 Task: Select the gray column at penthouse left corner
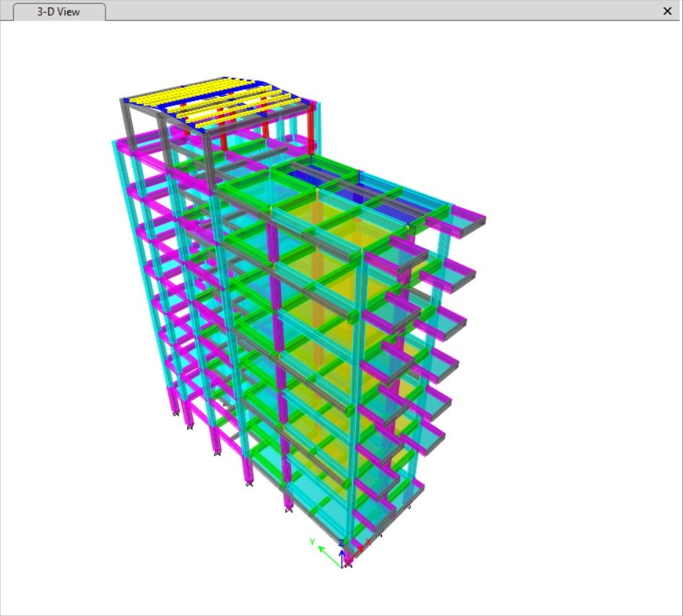click(x=131, y=123)
